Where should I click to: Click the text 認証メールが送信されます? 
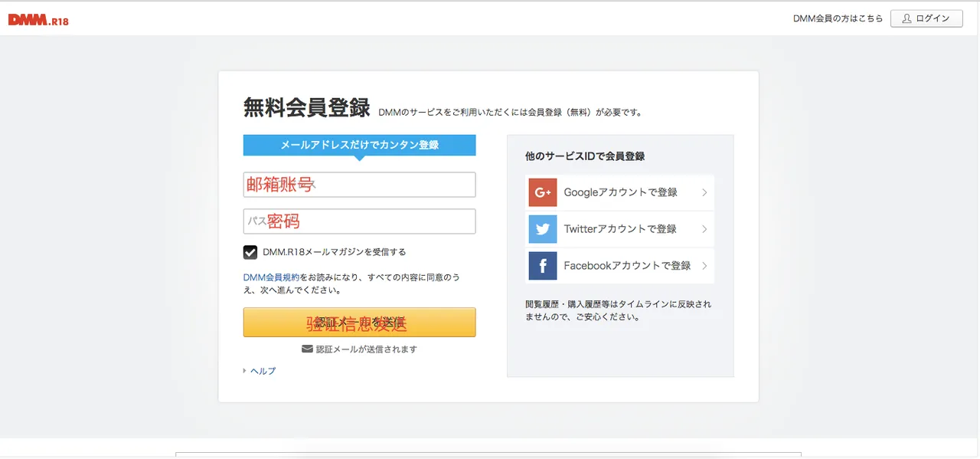click(x=367, y=349)
